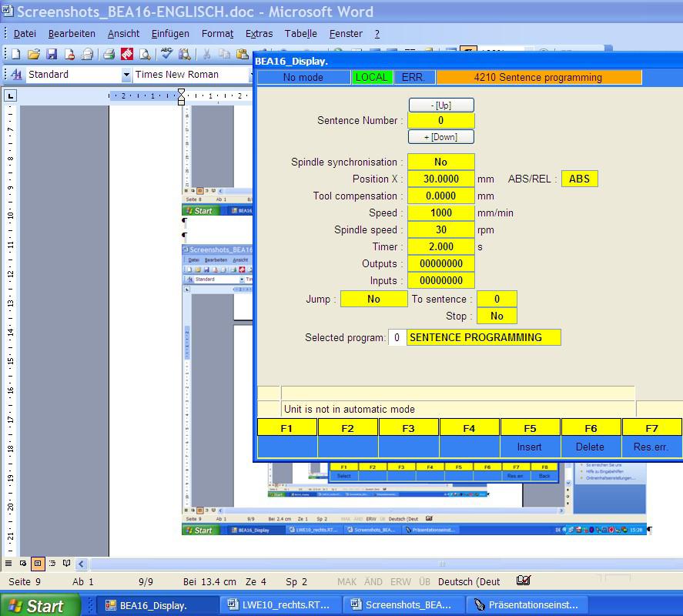Click the Open folder icon in Word toolbar

34,54
